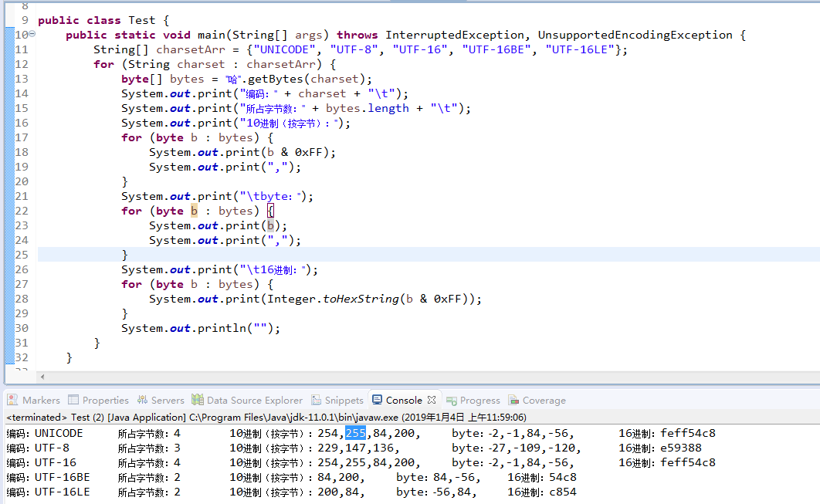820x504 pixels.
Task: Click the Console monitor icon
Action: [377, 400]
